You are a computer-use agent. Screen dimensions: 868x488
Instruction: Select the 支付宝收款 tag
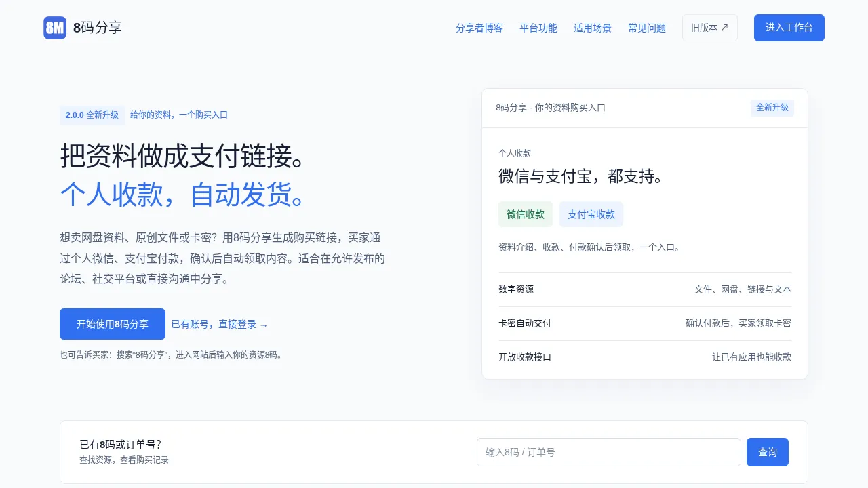[x=591, y=214]
